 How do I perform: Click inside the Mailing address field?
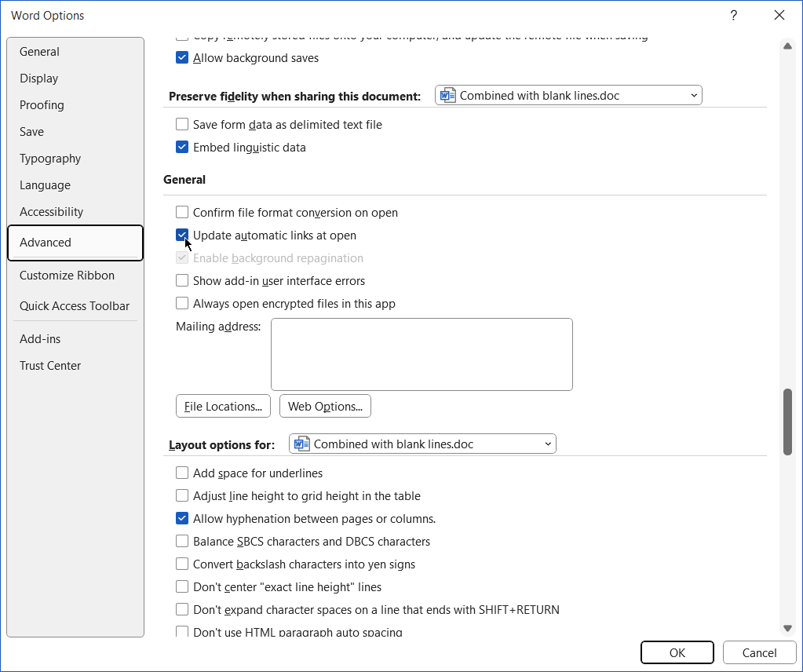coord(422,354)
